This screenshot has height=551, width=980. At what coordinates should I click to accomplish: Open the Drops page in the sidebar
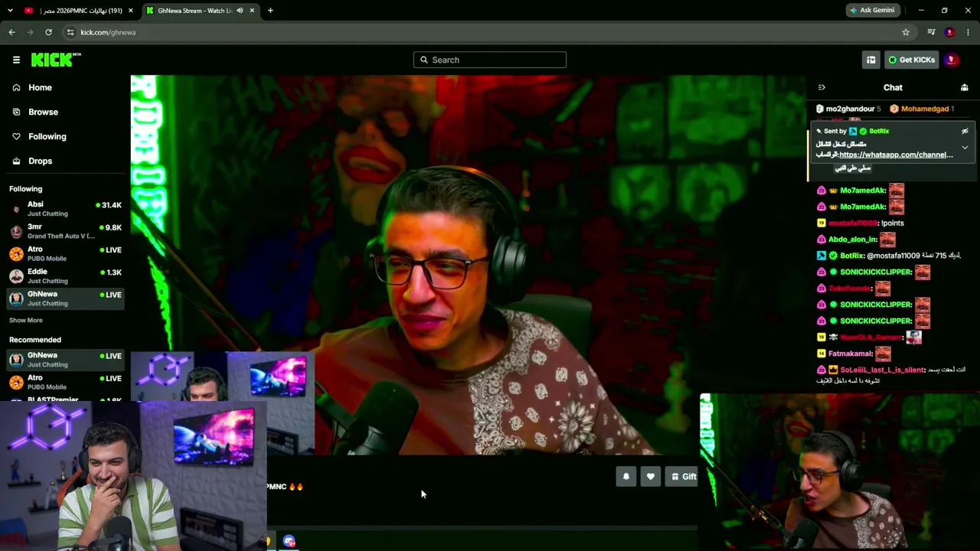[40, 161]
